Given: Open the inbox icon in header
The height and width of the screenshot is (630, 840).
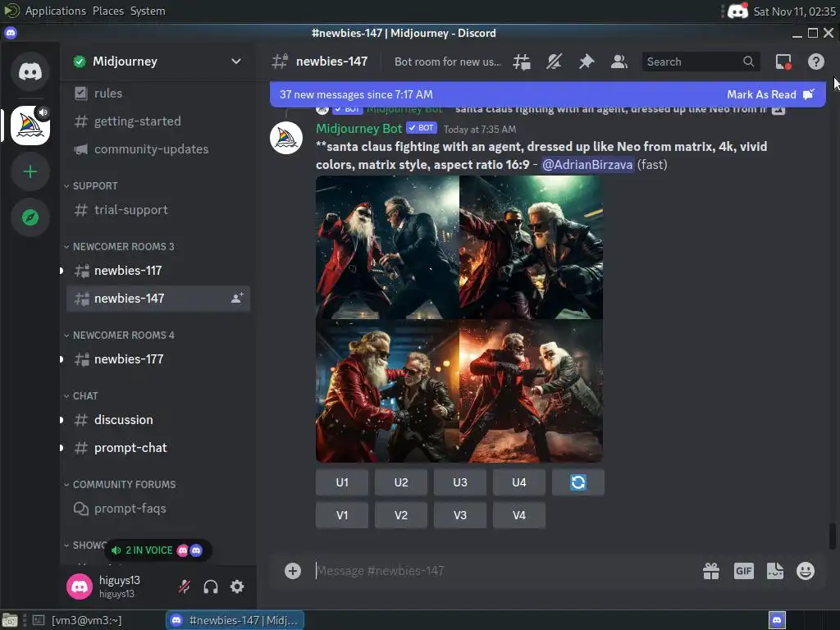Looking at the screenshot, I should (783, 62).
